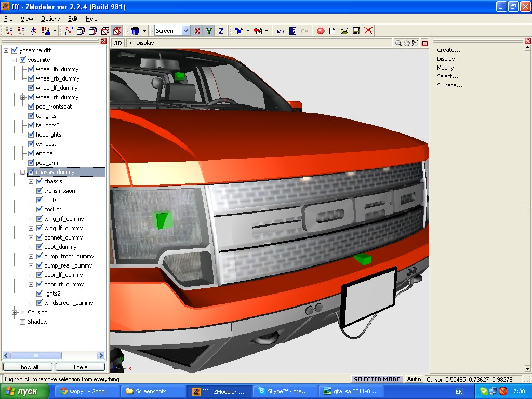Open the Surface... command list
The height and width of the screenshot is (399, 532).
point(449,85)
